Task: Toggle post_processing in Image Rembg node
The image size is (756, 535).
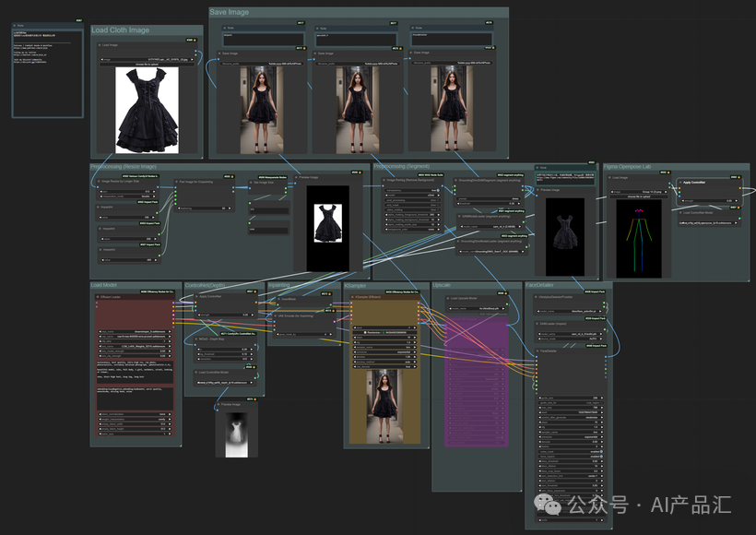Action: pos(413,200)
